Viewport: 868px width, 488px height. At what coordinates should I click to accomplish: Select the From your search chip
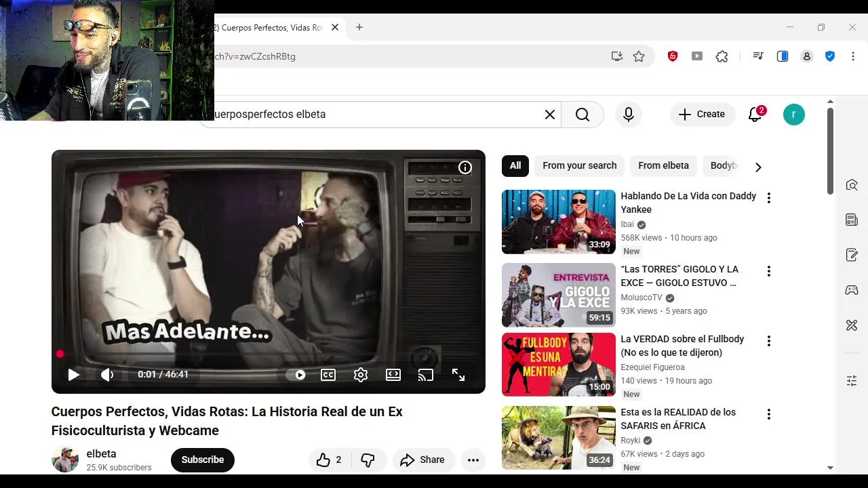[x=580, y=166]
